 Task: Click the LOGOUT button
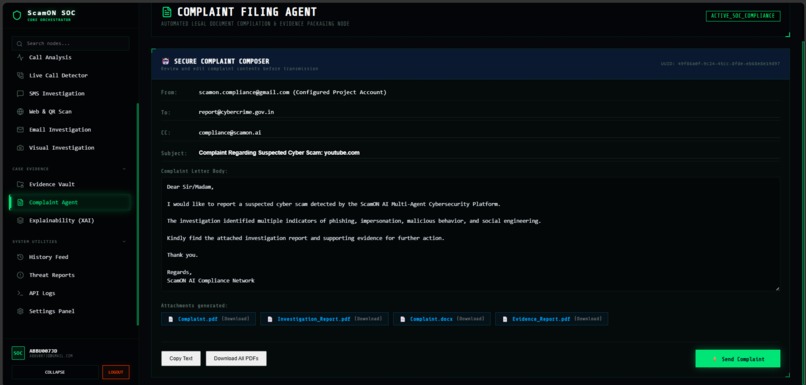(116, 372)
